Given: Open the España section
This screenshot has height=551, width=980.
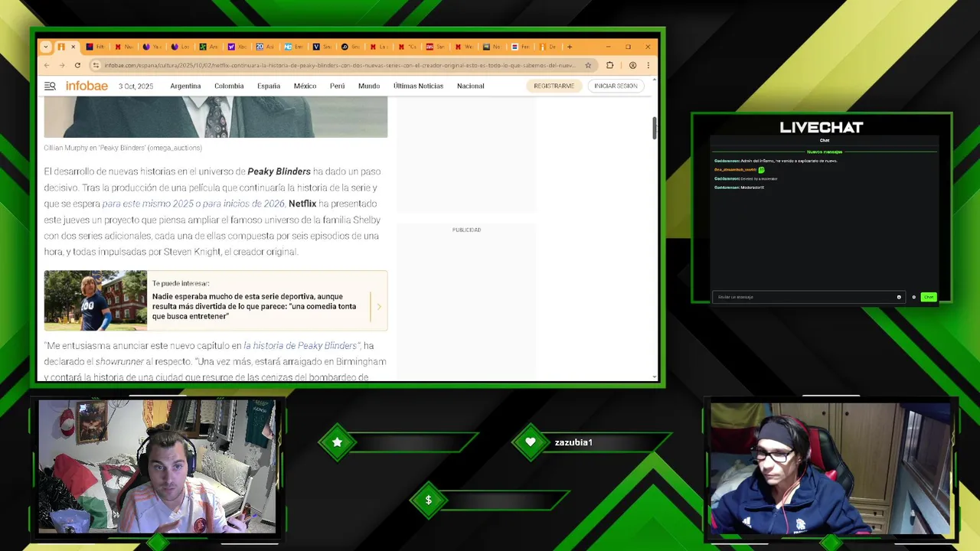Looking at the screenshot, I should (x=269, y=86).
